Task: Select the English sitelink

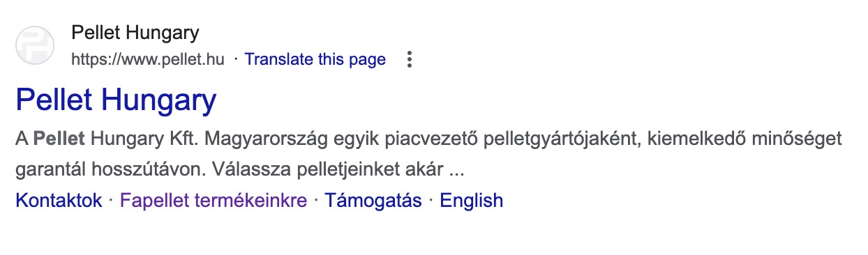Action: coord(472,201)
